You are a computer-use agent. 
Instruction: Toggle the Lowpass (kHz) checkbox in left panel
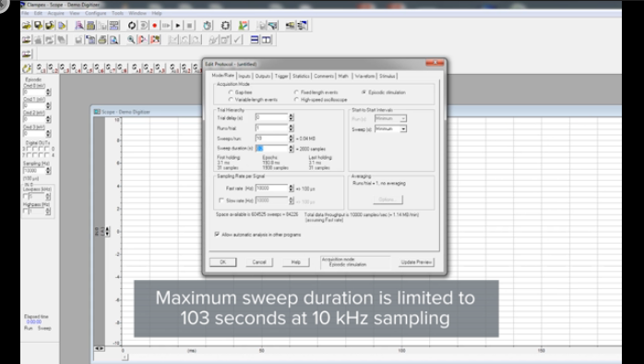pyautogui.click(x=26, y=197)
